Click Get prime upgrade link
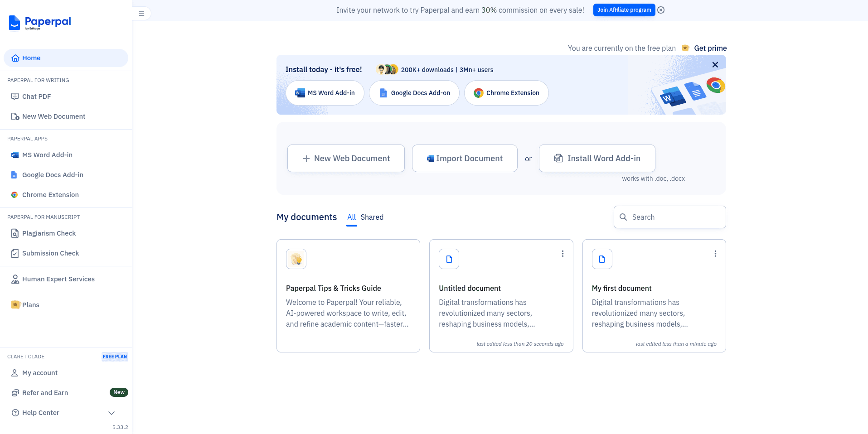Viewport: 868px width, 434px height. [x=710, y=48]
